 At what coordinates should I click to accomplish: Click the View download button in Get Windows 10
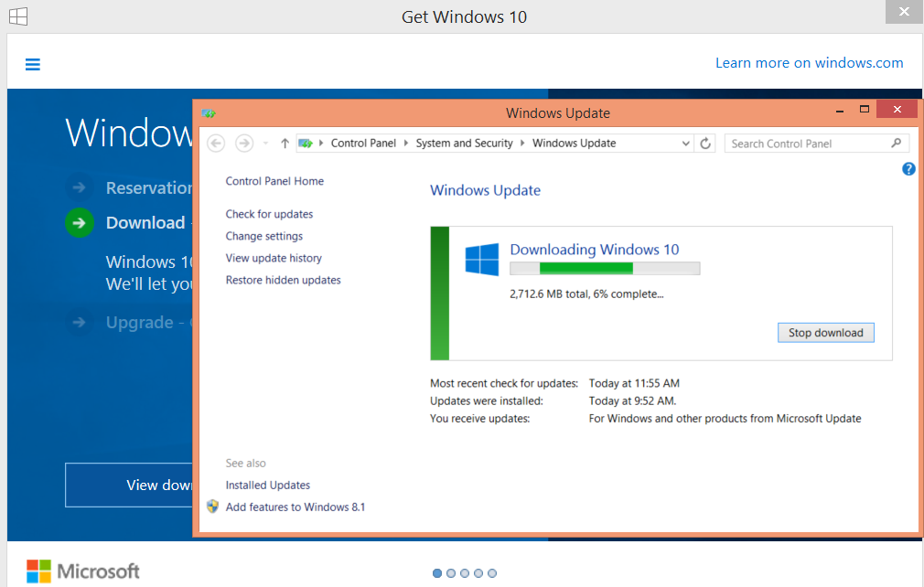pos(129,486)
